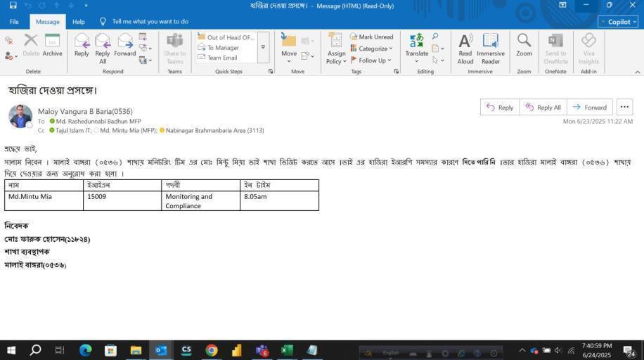Open Excel from the Windows taskbar

[x=287, y=350]
